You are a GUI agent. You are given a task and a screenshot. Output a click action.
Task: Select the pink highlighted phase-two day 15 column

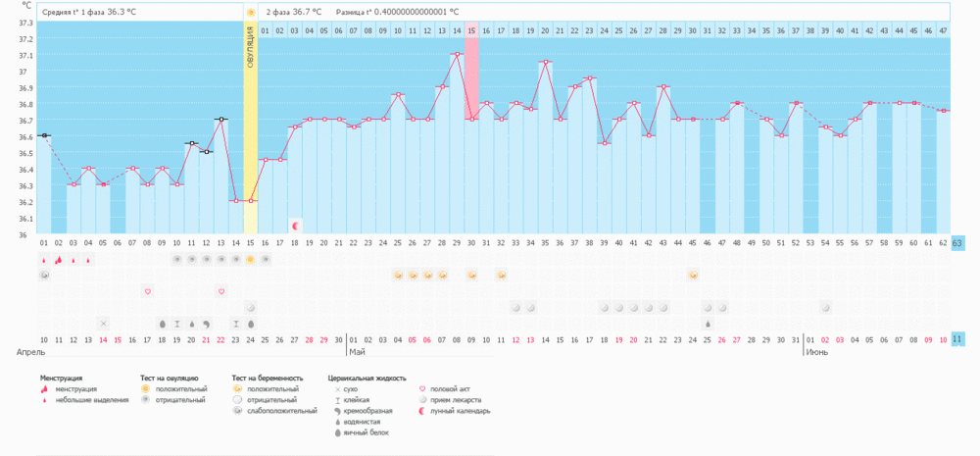click(472, 78)
